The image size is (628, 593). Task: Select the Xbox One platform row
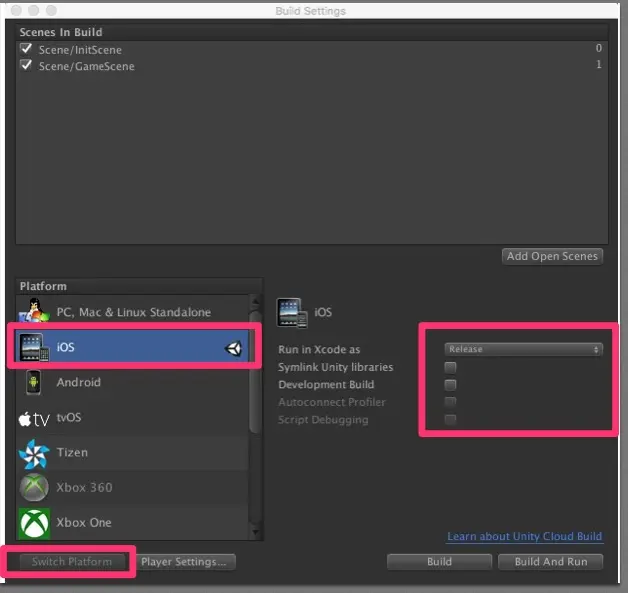[132, 523]
